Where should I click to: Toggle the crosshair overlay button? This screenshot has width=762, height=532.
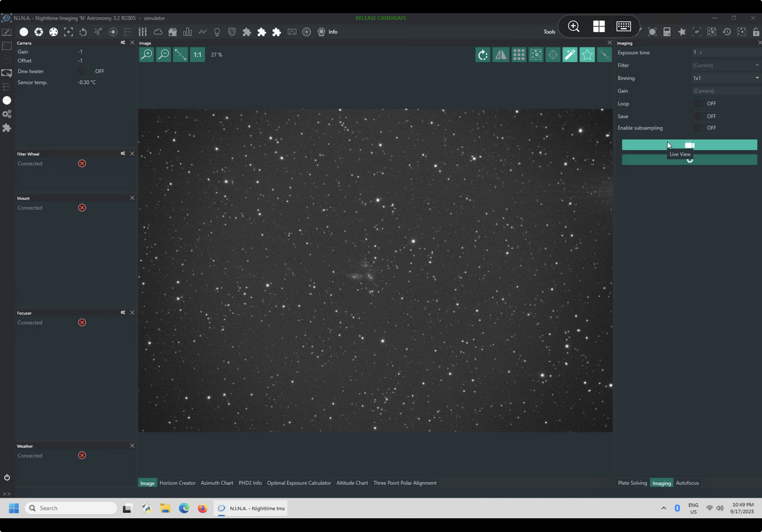coord(553,54)
